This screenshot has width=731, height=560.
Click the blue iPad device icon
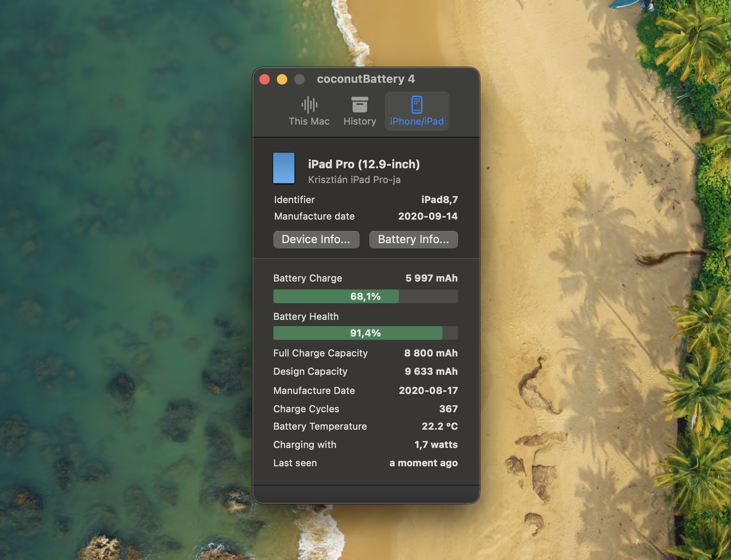pos(284,168)
